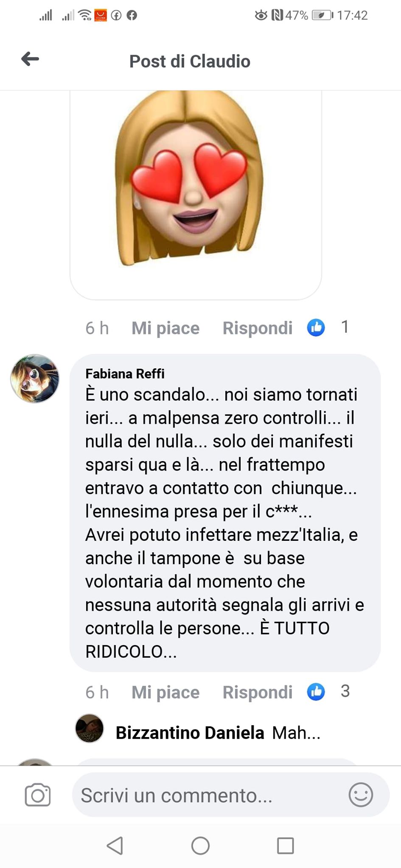Viewport: 401px width, 868px height.
Task: Open Bizzantino Daniela's avatar
Action: coord(90,728)
